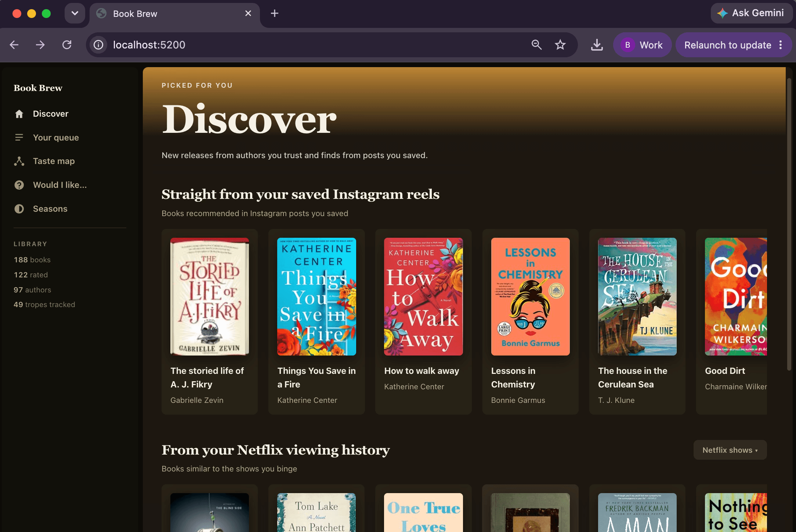Click the Would I like question mark icon
796x532 pixels.
(19, 185)
